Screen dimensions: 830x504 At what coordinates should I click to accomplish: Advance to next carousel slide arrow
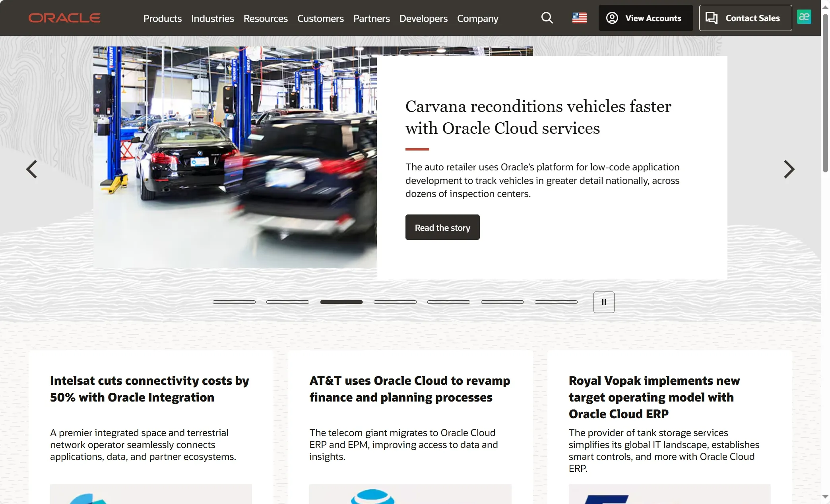point(789,169)
